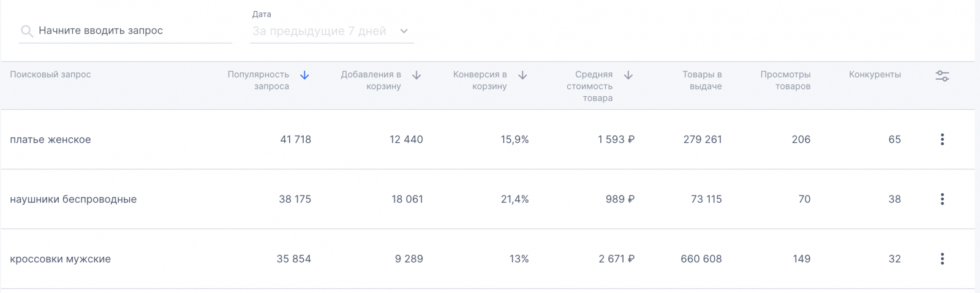Select the кроссовки мужские query
Image resolution: width=980 pixels, height=293 pixels.
(x=60, y=259)
